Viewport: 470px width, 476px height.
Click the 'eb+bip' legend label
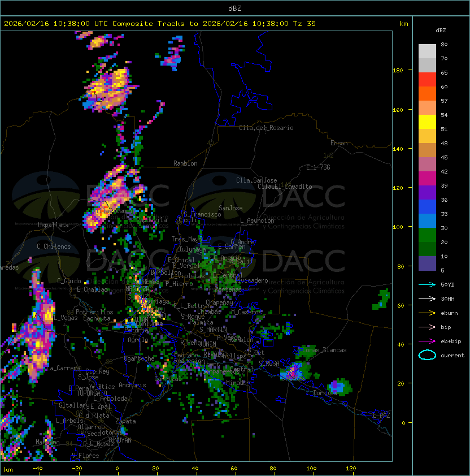451,341
